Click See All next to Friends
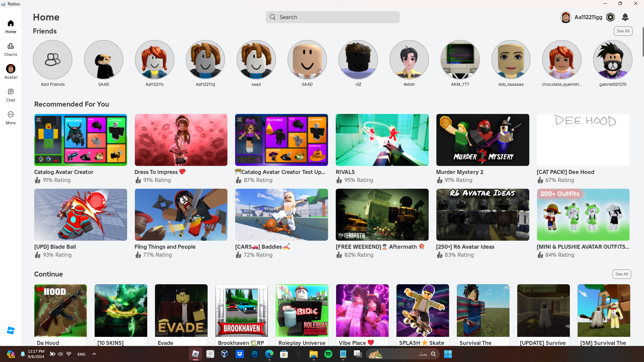The image size is (644, 362). click(623, 31)
